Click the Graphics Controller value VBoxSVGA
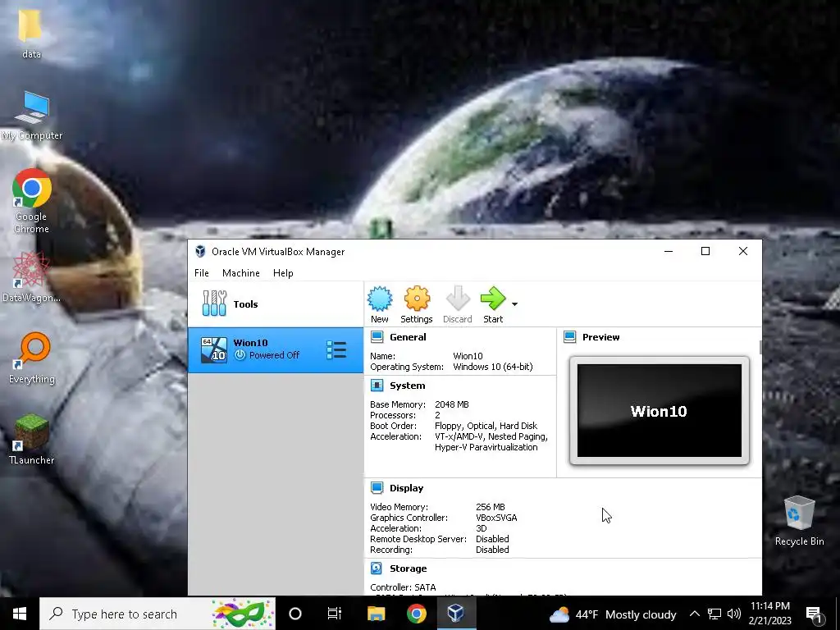The height and width of the screenshot is (630, 840). click(496, 518)
